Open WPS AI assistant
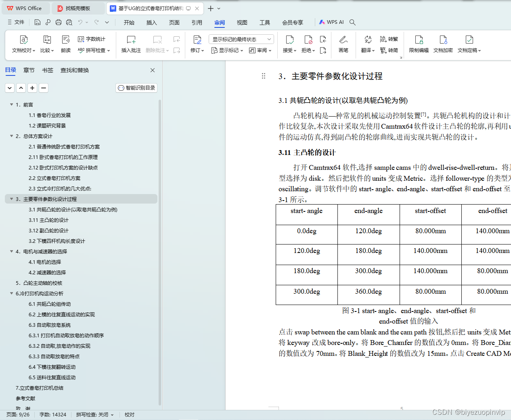 [x=331, y=22]
